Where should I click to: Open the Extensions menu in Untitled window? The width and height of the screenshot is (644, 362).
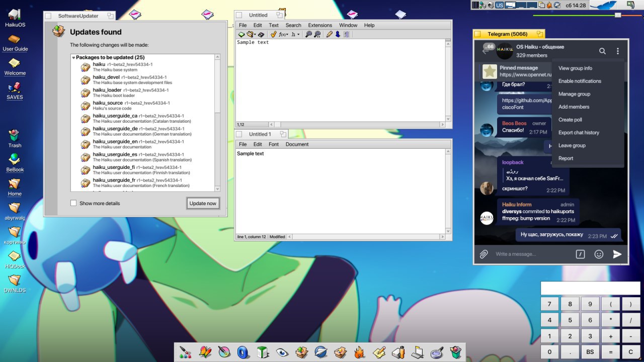tap(320, 25)
